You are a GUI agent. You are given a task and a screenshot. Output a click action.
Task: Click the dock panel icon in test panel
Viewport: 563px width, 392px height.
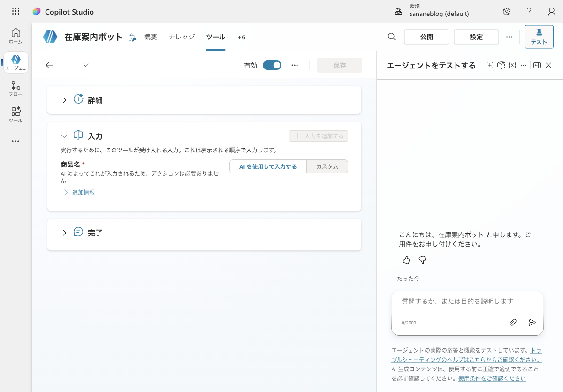537,65
